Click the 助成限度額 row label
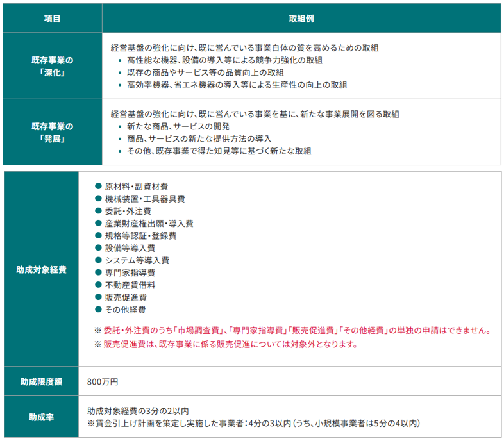The image size is (504, 441). click(x=41, y=381)
